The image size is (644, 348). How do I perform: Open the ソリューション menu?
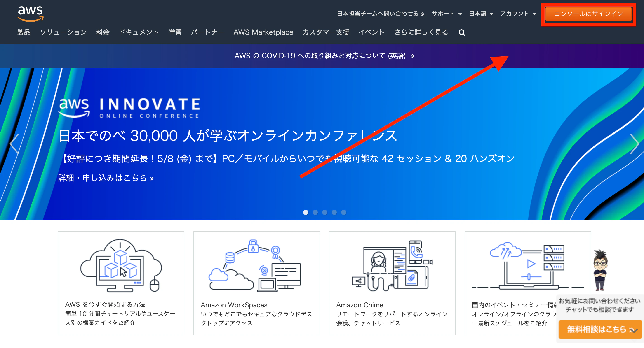point(63,32)
